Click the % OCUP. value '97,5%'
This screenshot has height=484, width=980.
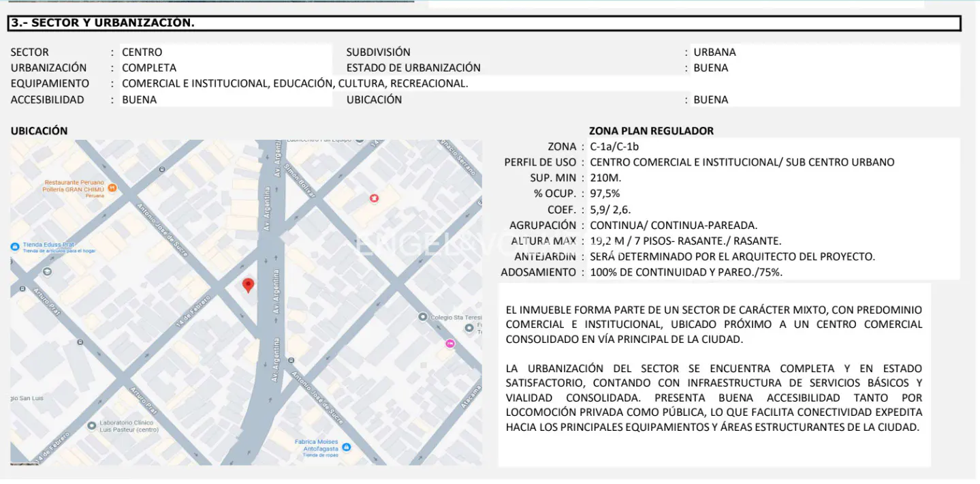point(605,194)
